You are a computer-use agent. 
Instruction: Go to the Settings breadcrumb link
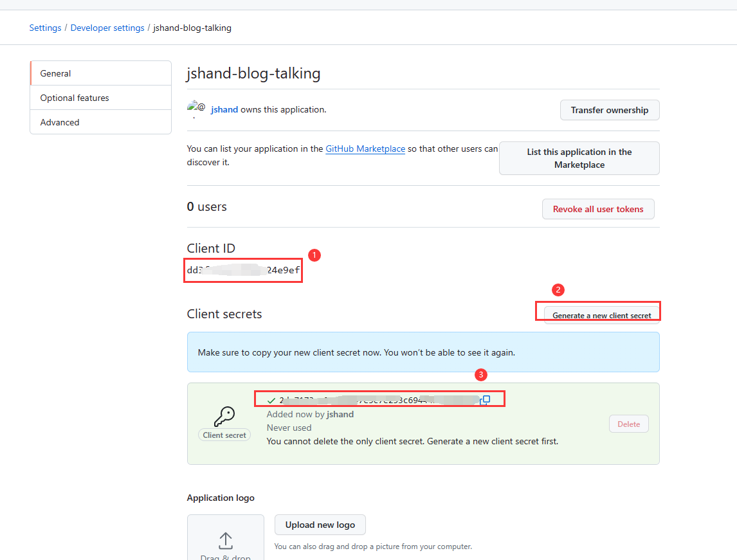click(45, 28)
